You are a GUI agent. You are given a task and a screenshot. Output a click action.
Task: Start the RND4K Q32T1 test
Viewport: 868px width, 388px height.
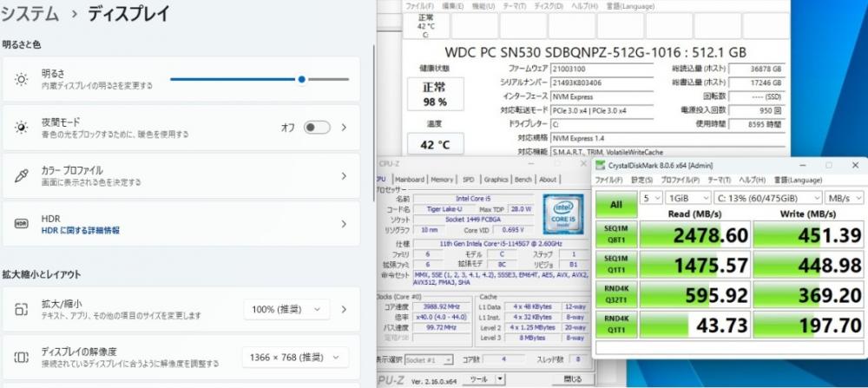[615, 295]
